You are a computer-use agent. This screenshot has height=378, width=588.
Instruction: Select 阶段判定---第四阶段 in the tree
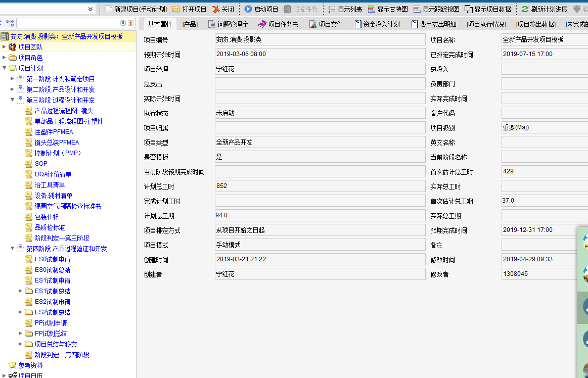(62, 355)
